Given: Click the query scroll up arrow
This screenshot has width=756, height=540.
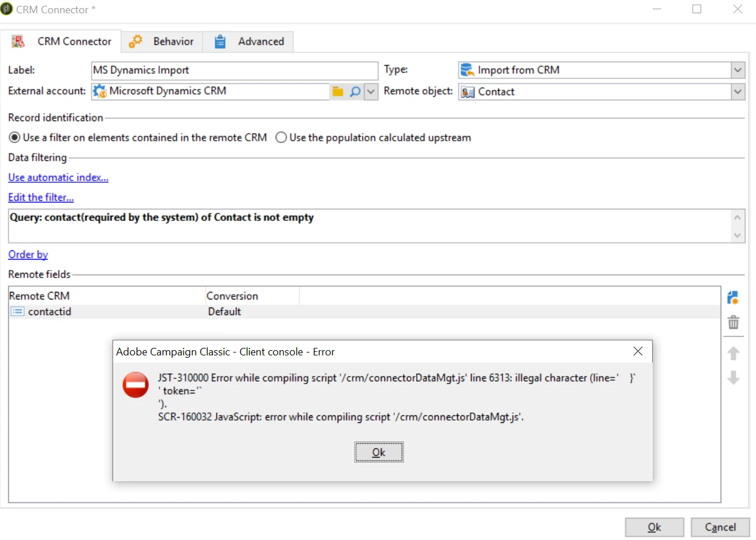Looking at the screenshot, I should click(x=737, y=217).
